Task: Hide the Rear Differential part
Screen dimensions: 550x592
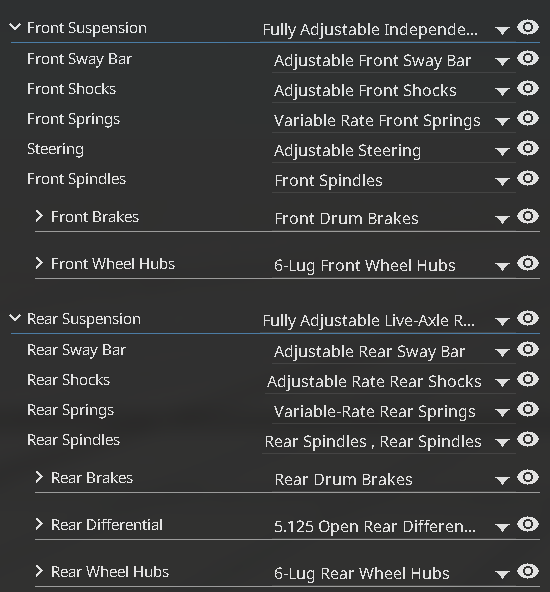Action: pyautogui.click(x=528, y=524)
